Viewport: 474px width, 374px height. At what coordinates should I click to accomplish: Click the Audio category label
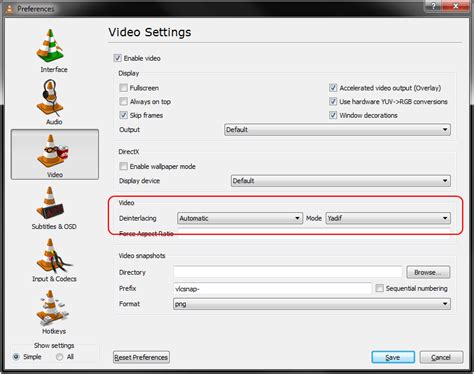[54, 122]
